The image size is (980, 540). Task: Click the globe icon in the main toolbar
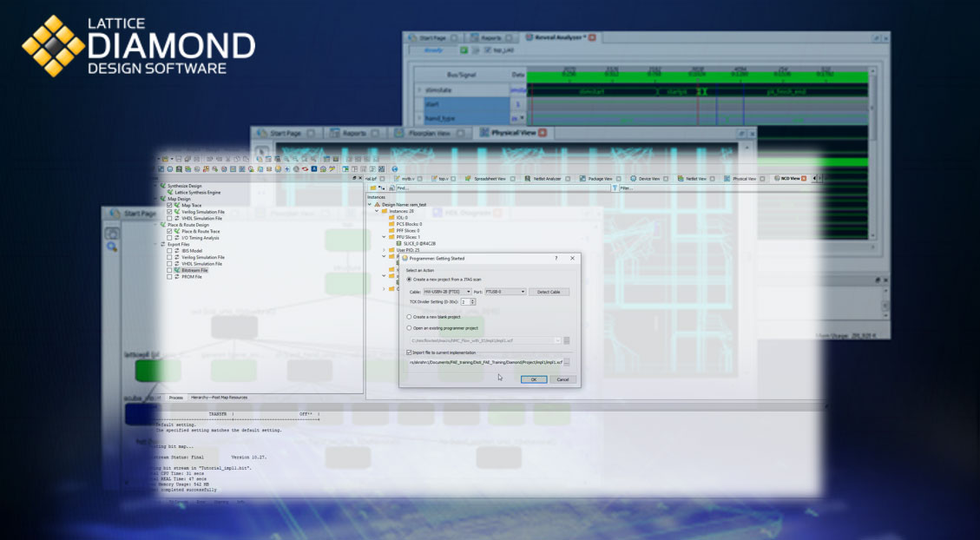pos(395,168)
